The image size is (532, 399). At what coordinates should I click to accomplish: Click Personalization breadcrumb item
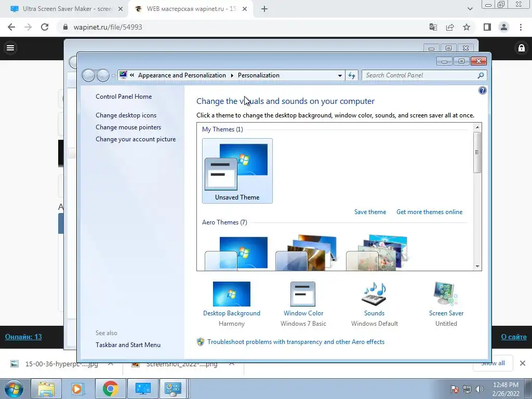[259, 75]
